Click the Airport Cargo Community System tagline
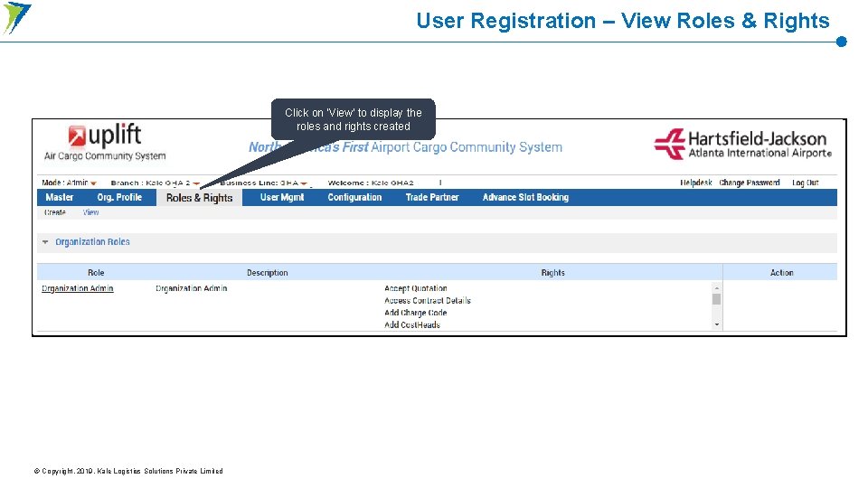 (405, 147)
